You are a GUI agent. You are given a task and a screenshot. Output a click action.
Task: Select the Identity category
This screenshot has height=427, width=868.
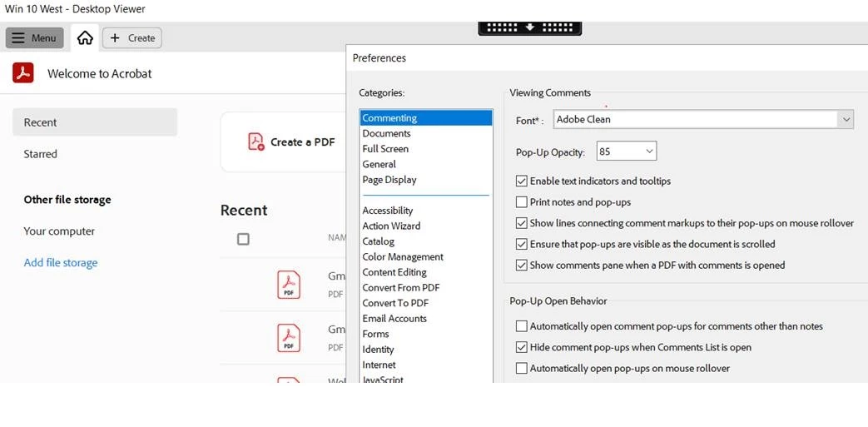click(426, 350)
